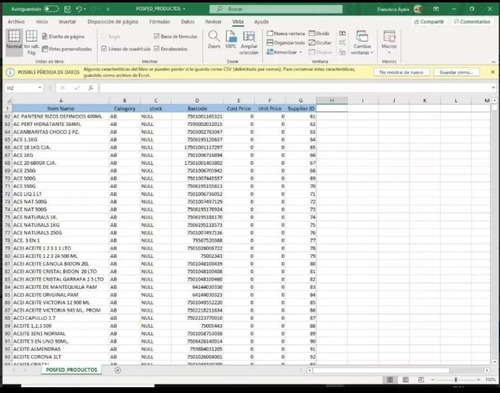Select Page Layout icon in status bar
The image size is (500, 393).
coord(405,380)
